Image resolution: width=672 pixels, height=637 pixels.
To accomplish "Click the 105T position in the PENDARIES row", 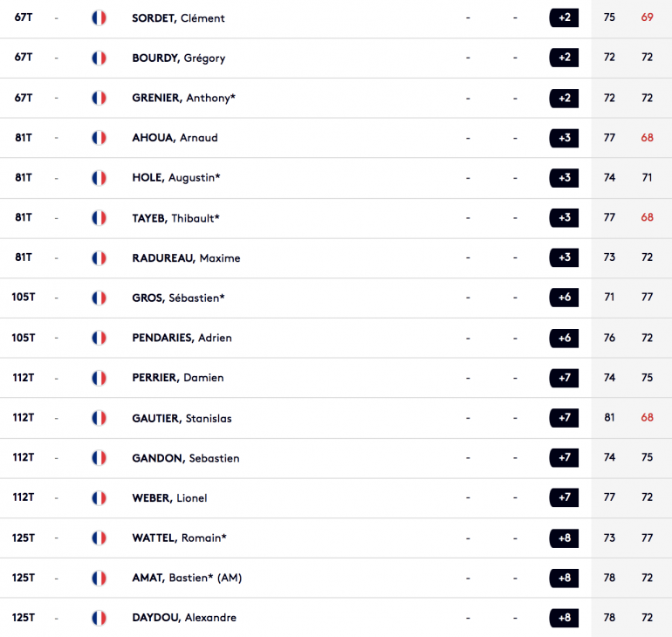I will (x=24, y=338).
